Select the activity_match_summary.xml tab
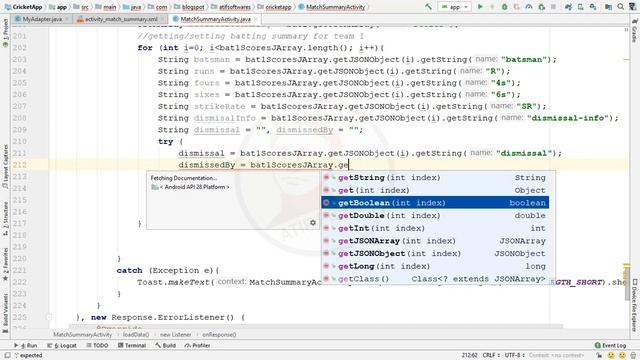 (121, 19)
